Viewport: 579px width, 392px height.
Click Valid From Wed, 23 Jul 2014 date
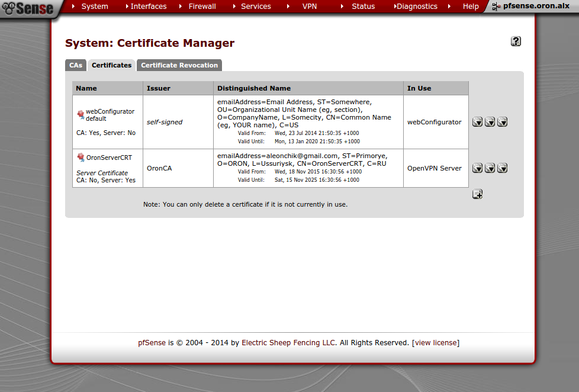tap(317, 133)
